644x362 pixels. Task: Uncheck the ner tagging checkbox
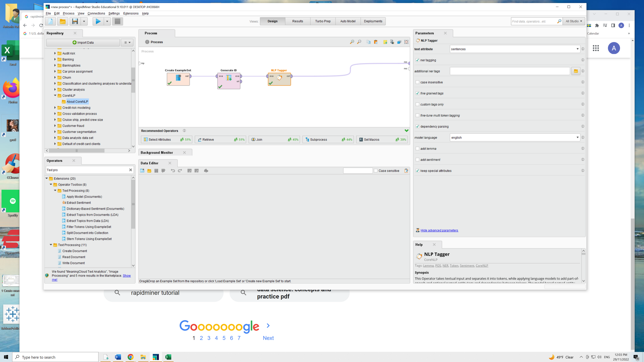(417, 60)
